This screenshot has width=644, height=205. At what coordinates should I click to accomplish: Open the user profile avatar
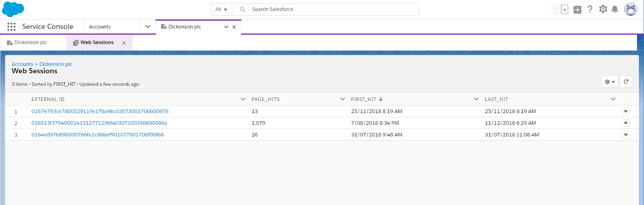[631, 9]
